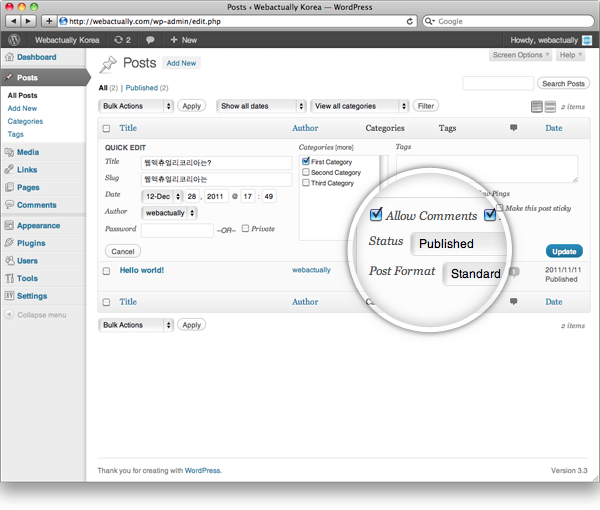Select the Posts menu in sidebar

click(x=44, y=77)
